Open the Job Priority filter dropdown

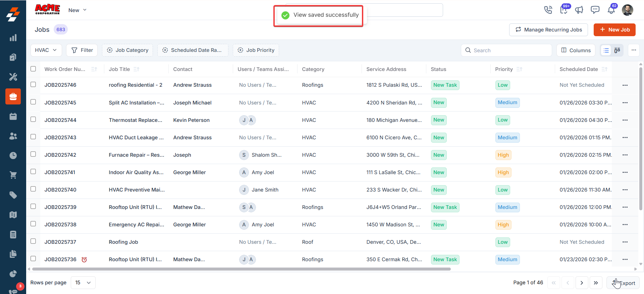[x=256, y=50]
